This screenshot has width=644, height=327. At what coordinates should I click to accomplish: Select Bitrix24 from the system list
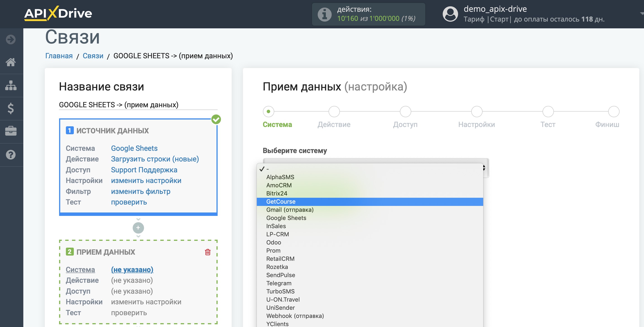(x=370, y=193)
